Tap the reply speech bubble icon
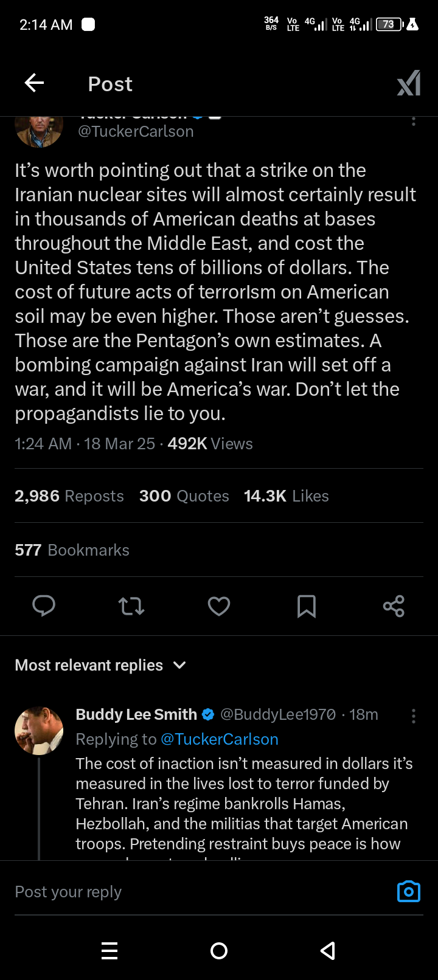The height and width of the screenshot is (980, 438). click(x=44, y=606)
